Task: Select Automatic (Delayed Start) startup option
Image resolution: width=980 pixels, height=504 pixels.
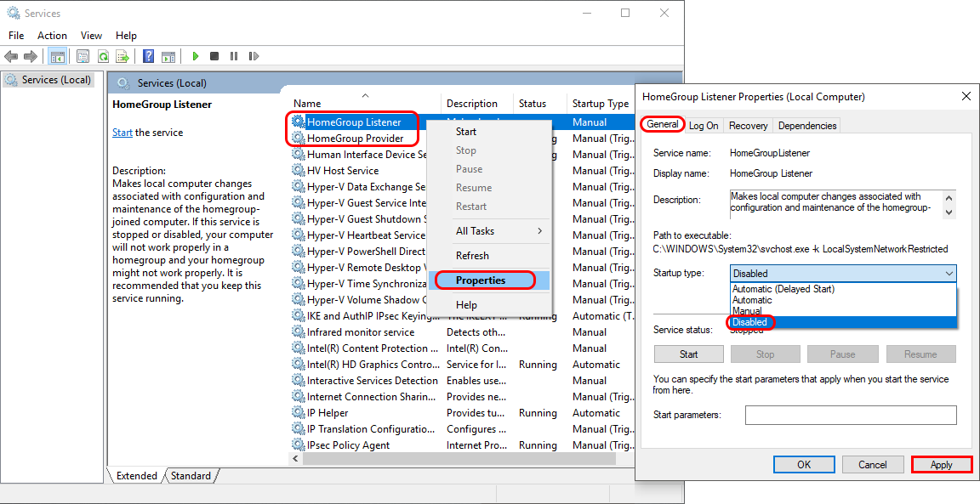Action: pos(843,289)
